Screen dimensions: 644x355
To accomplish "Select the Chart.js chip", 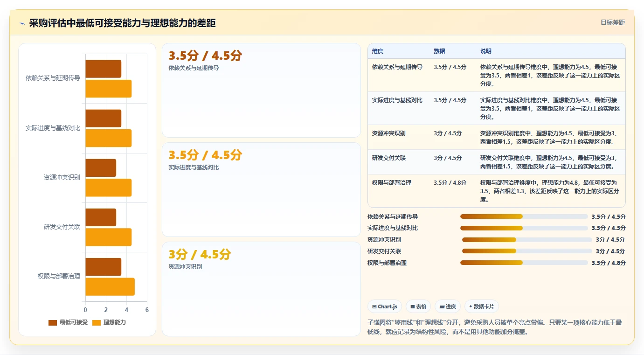I will tap(385, 306).
